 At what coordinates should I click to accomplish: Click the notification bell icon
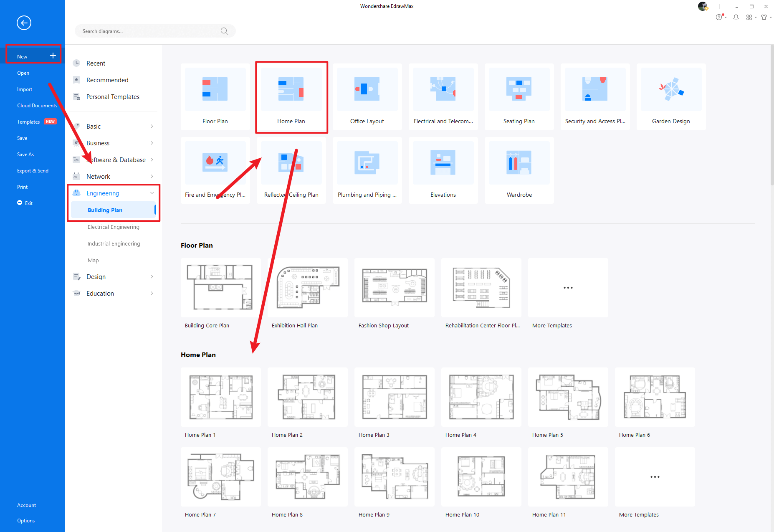pyautogui.click(x=736, y=17)
